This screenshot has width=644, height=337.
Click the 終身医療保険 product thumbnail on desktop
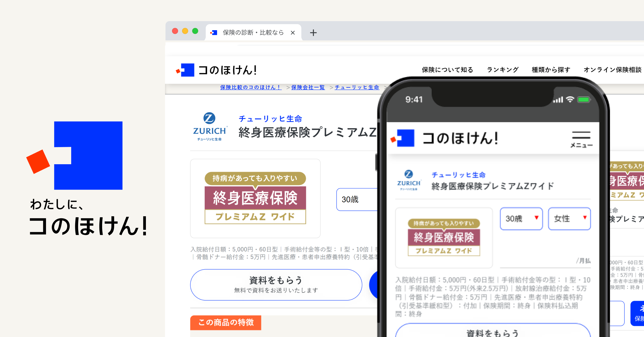[255, 198]
